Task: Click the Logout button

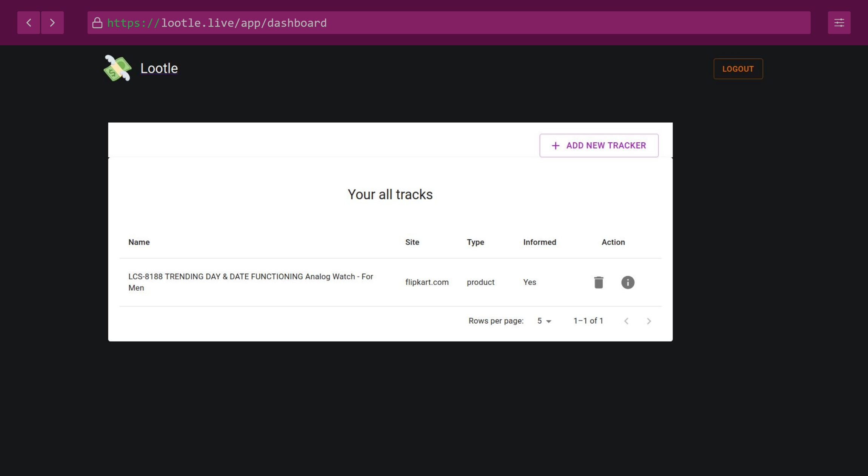Action: (x=738, y=69)
